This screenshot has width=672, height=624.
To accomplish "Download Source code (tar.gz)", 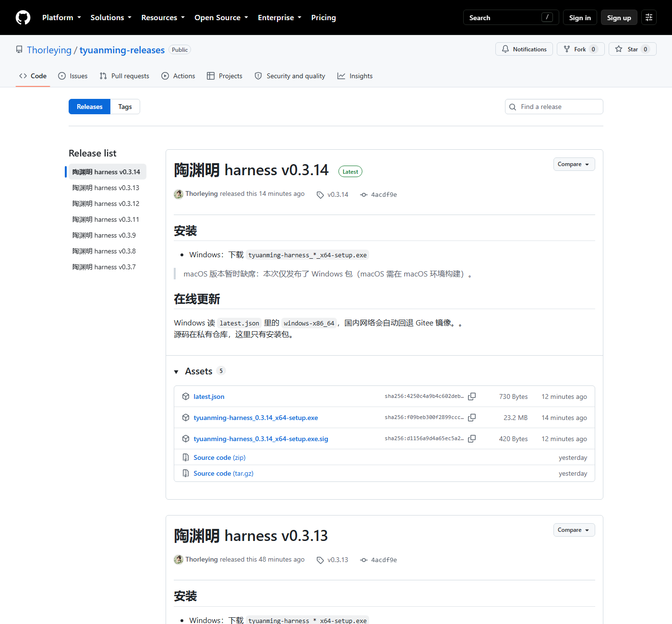I will click(x=224, y=473).
